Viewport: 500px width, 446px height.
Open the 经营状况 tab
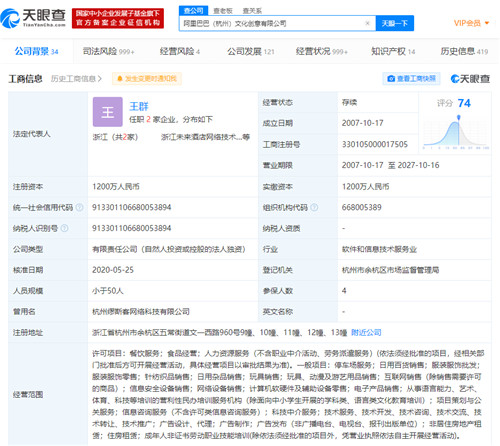322,51
